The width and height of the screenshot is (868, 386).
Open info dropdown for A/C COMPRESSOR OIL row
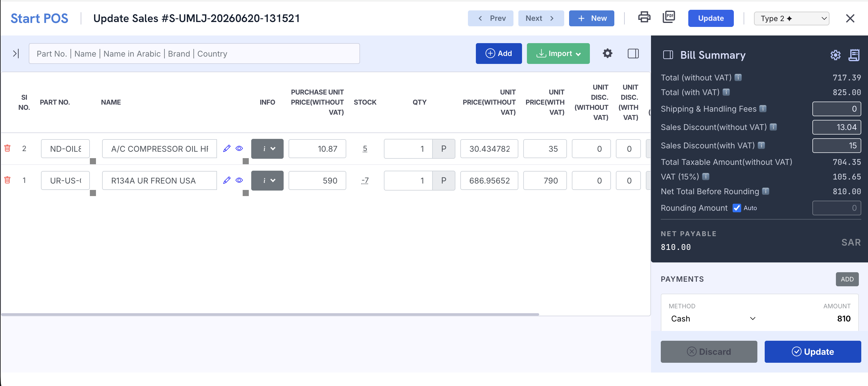tap(267, 149)
